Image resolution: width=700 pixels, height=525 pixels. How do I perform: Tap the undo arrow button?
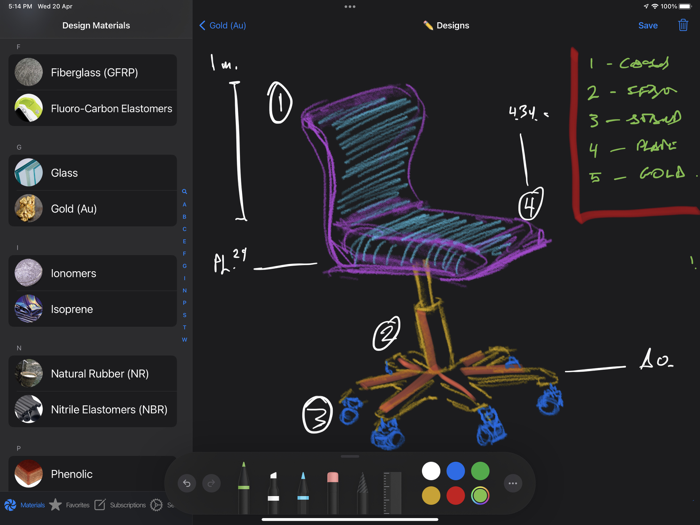pyautogui.click(x=187, y=483)
